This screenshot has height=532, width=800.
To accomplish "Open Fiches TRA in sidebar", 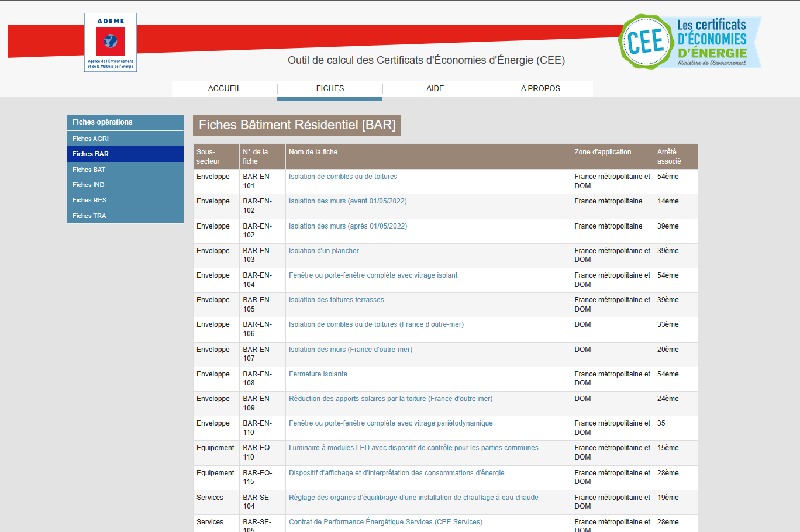I will point(125,216).
